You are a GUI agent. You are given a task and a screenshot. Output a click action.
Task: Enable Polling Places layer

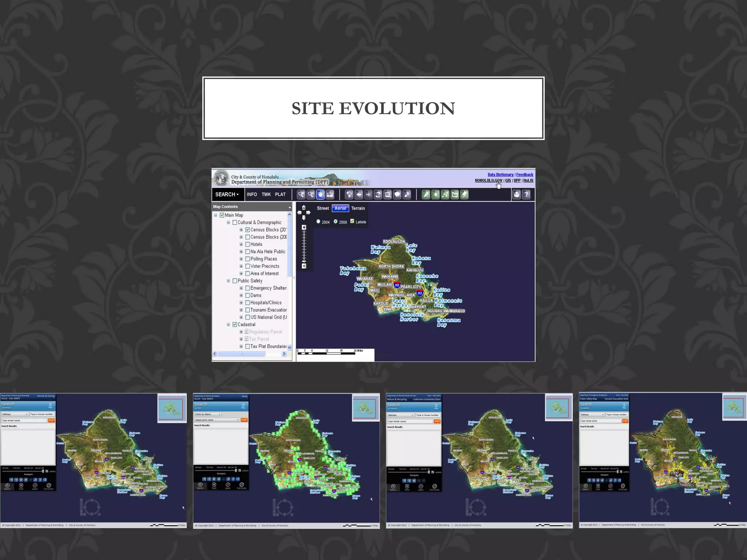click(247, 259)
